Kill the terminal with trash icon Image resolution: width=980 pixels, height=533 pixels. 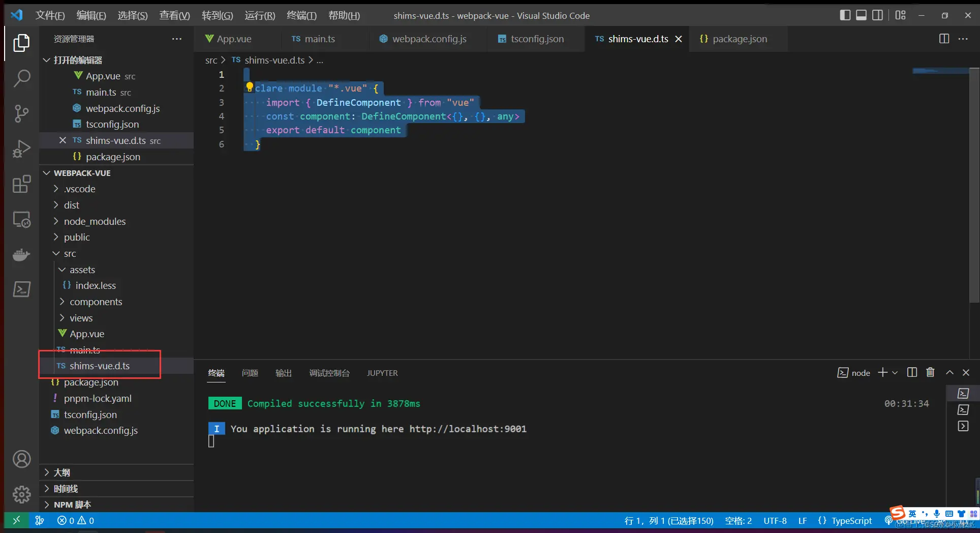[x=930, y=372]
